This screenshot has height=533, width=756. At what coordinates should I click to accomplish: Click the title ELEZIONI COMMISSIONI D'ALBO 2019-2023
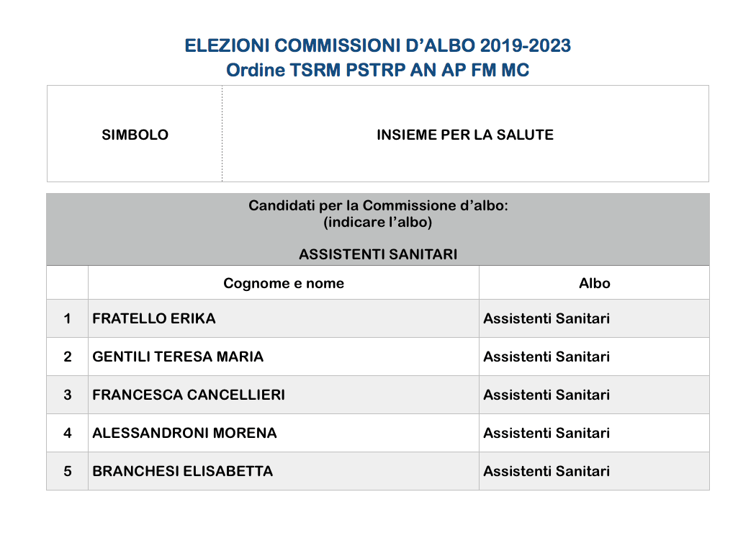377,46
